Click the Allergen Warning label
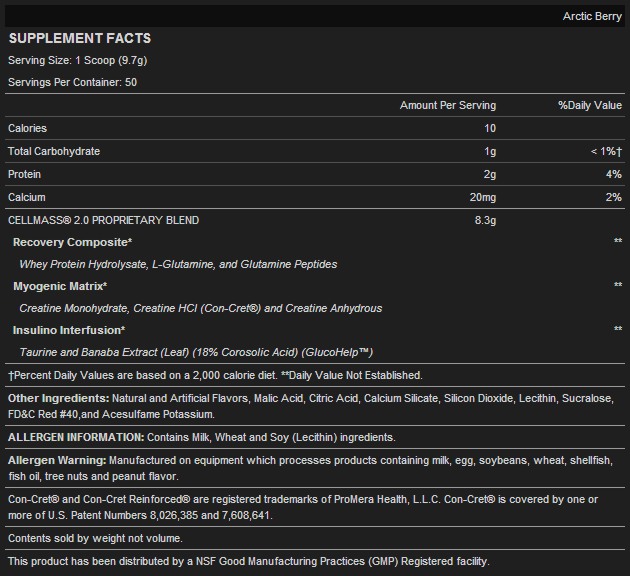 (x=57, y=460)
